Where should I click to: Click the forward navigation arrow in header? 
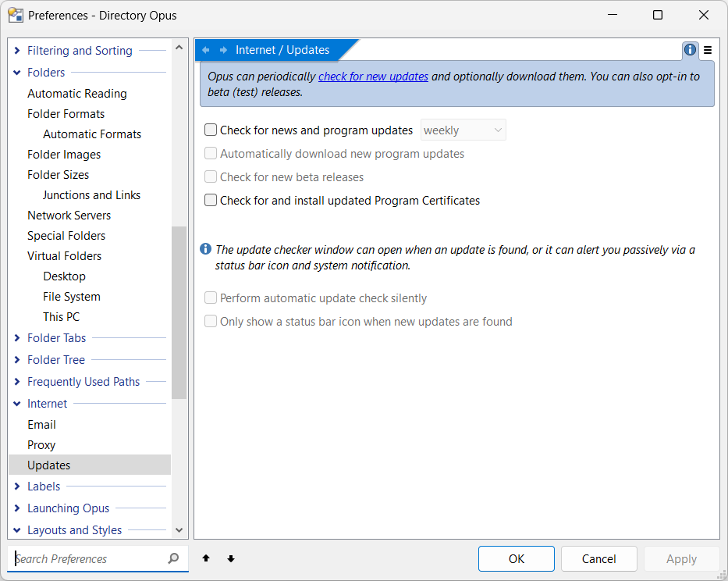(x=223, y=50)
